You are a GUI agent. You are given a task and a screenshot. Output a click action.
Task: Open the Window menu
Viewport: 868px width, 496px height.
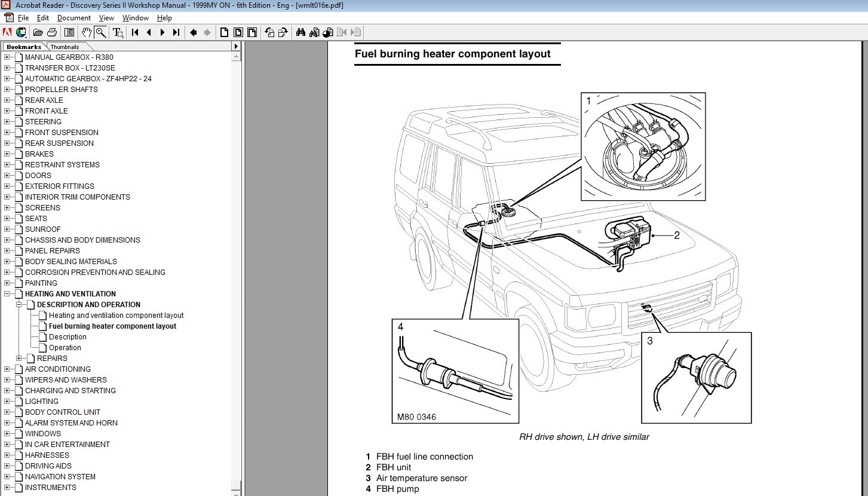coord(135,18)
